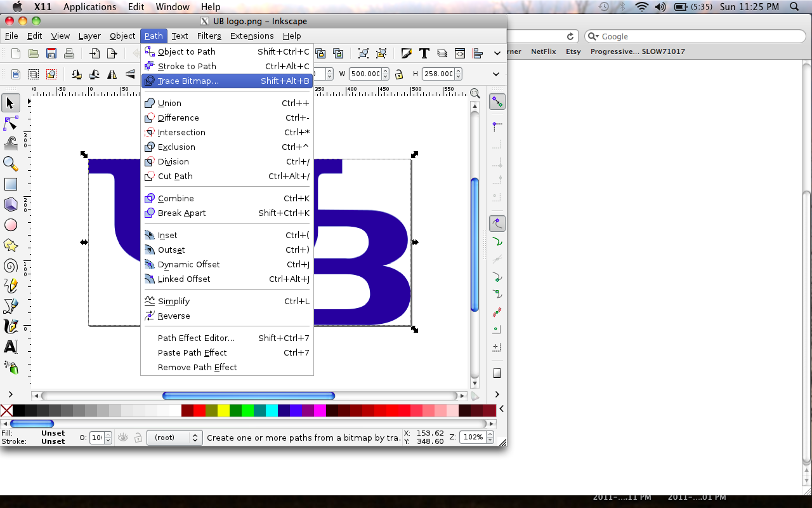Viewport: 812px width, 508px height.
Task: Toggle snap nodes or handles
Action: tap(497, 224)
